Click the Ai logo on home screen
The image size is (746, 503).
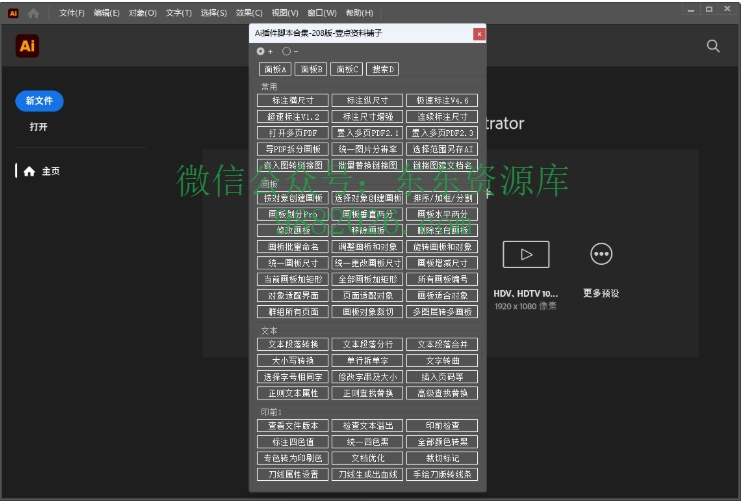tap(28, 46)
